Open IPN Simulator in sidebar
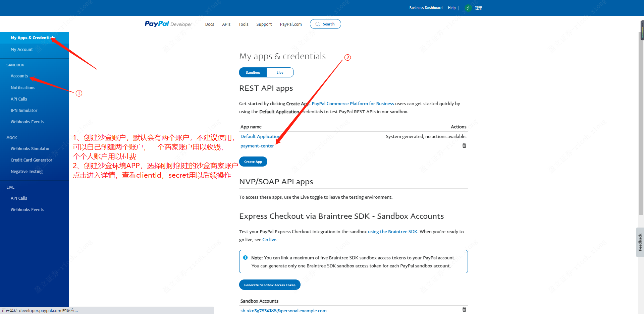 (x=24, y=110)
